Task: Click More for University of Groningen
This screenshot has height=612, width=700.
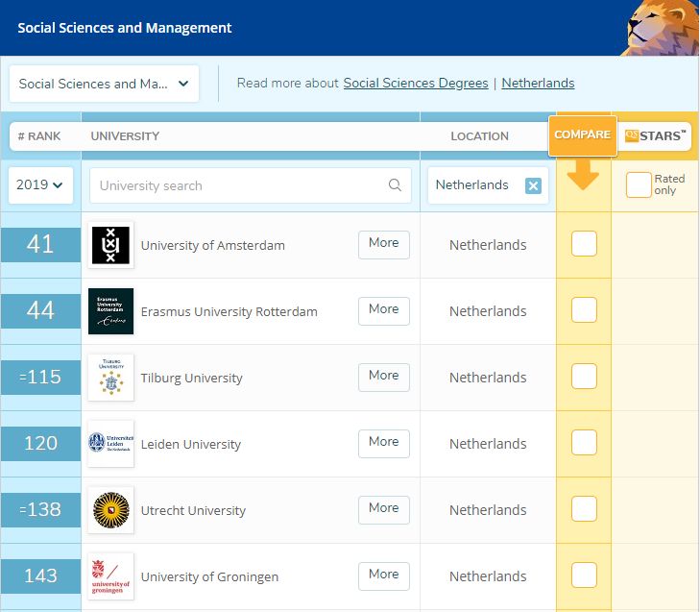Action: pyautogui.click(x=384, y=575)
